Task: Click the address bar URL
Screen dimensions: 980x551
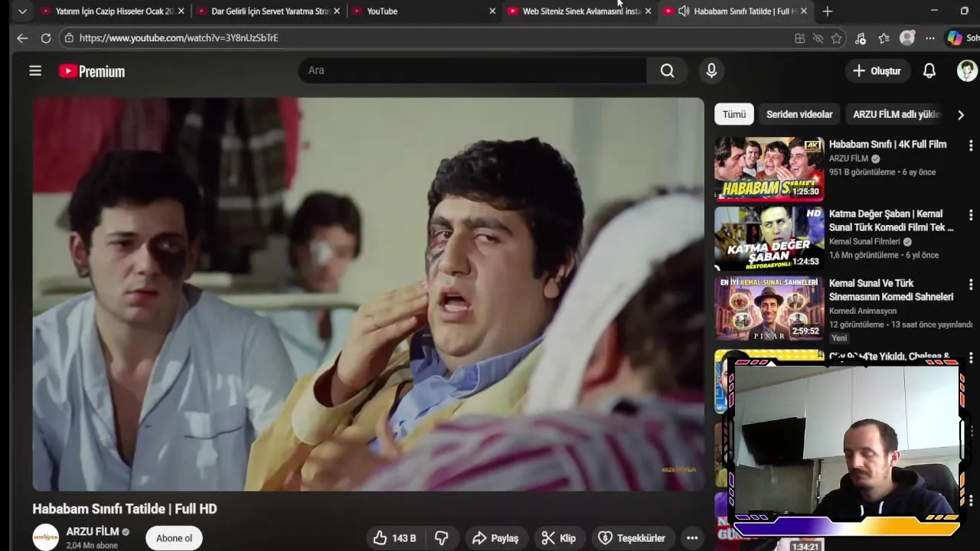Action: (178, 37)
